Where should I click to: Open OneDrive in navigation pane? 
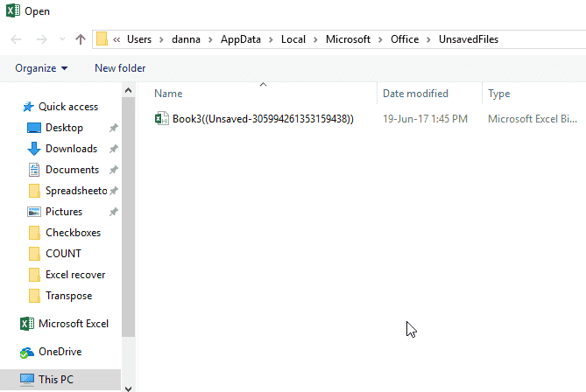point(61,352)
